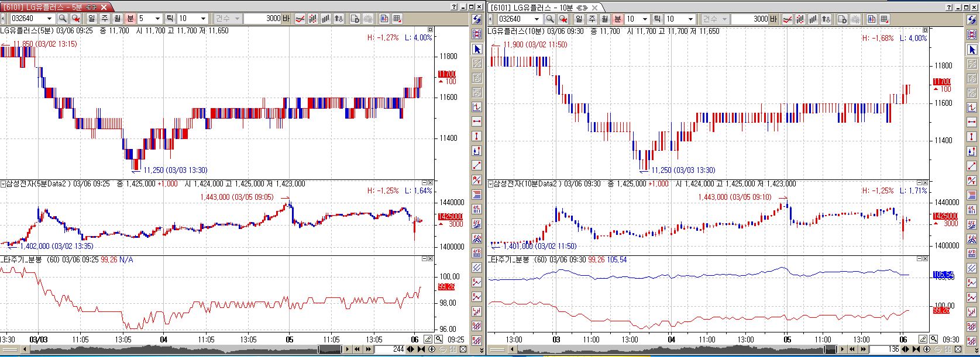Select the vertical line tool in the 5분 side toolbar
The image size is (980, 357).
(x=477, y=136)
